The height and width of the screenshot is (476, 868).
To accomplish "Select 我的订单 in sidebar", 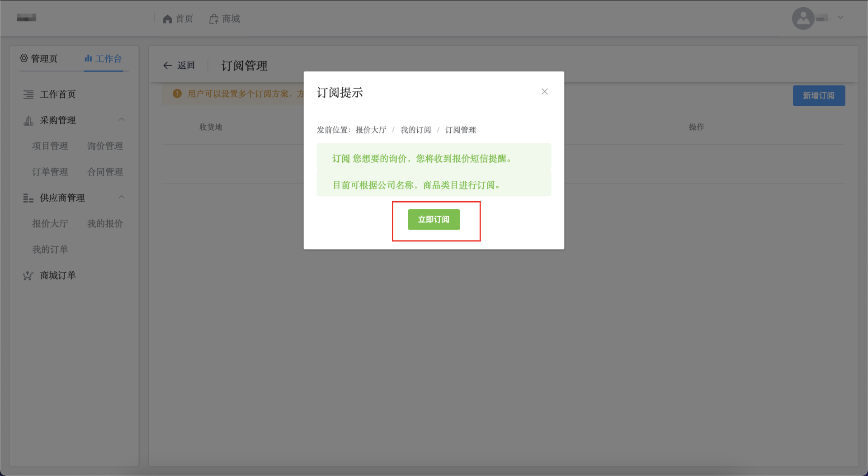I will click(x=50, y=250).
